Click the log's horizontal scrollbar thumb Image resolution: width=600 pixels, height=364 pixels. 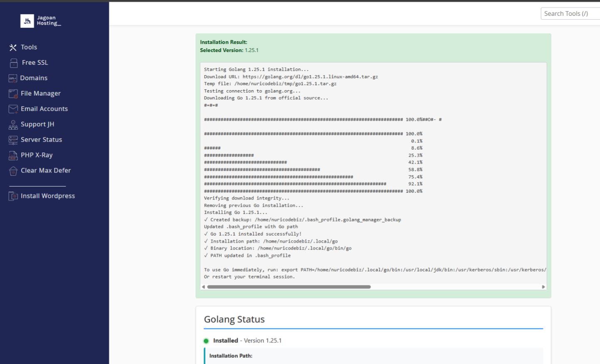coord(289,287)
